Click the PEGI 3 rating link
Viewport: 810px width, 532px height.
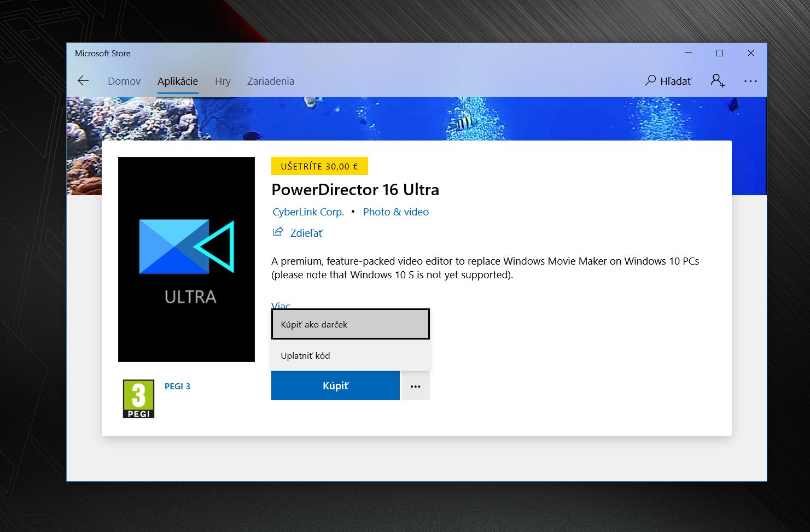(177, 386)
